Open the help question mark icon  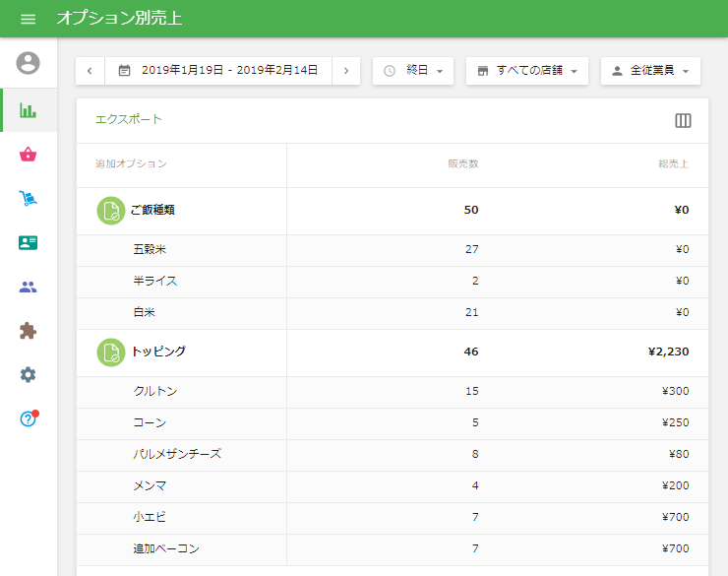pyautogui.click(x=29, y=418)
